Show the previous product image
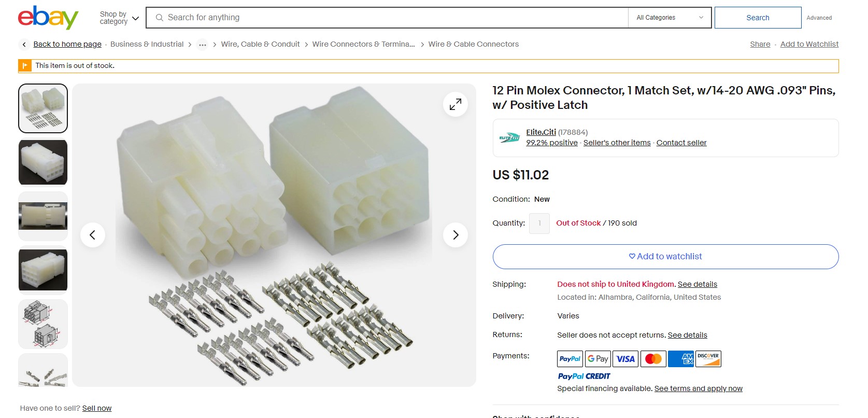Screen dimensions: 868x418 (x=93, y=235)
